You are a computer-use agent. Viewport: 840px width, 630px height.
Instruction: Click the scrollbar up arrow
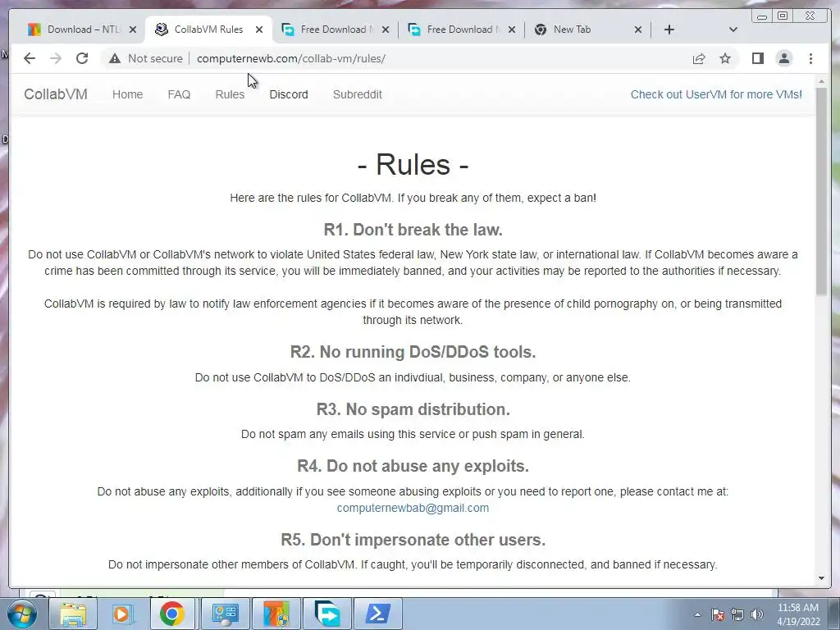[x=822, y=81]
